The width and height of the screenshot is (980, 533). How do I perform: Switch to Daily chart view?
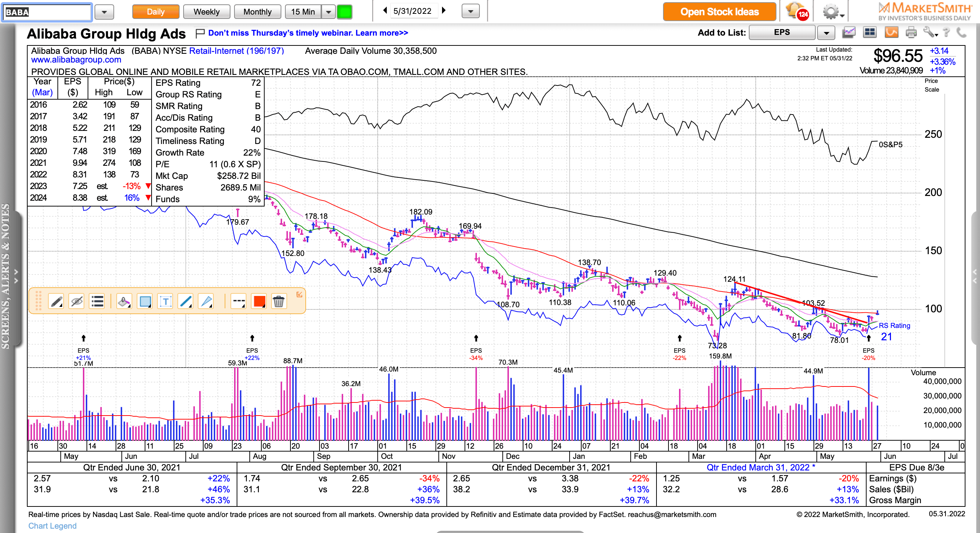pyautogui.click(x=156, y=12)
